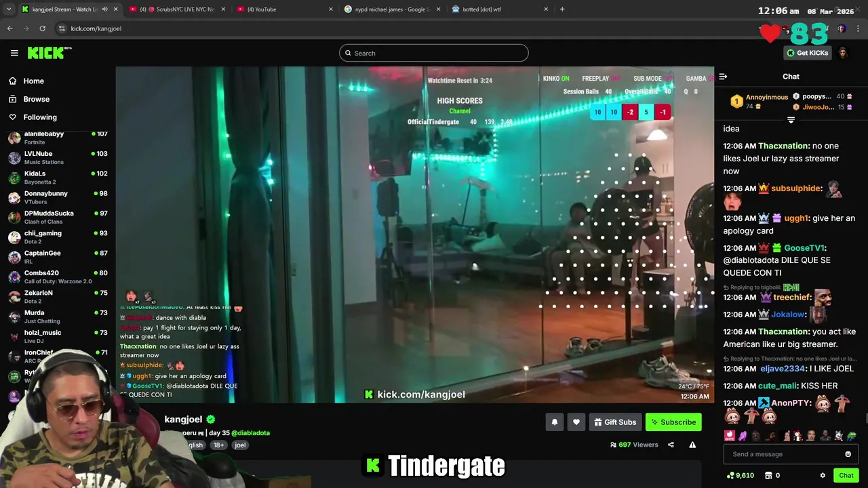
Task: View channel points 9,610
Action: pyautogui.click(x=740, y=475)
